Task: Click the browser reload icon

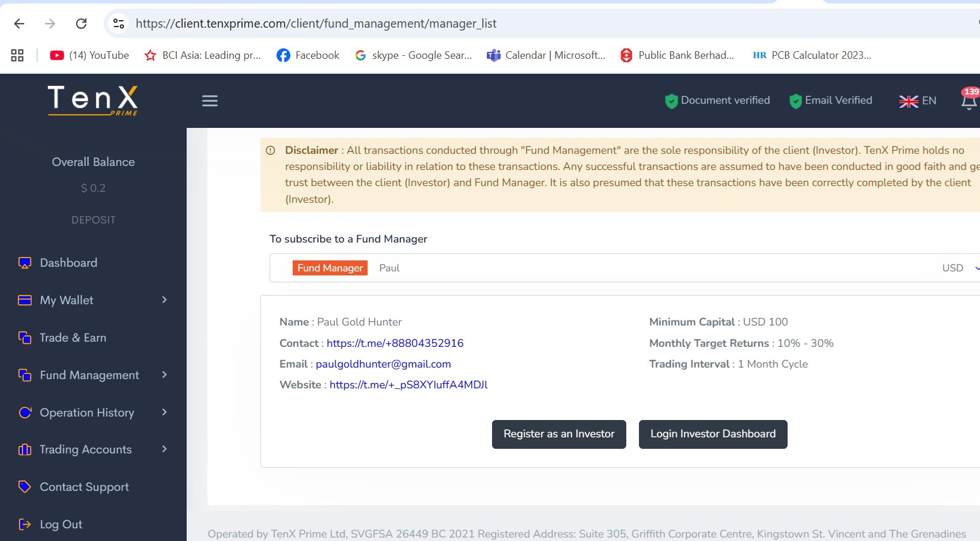Action: coord(81,24)
